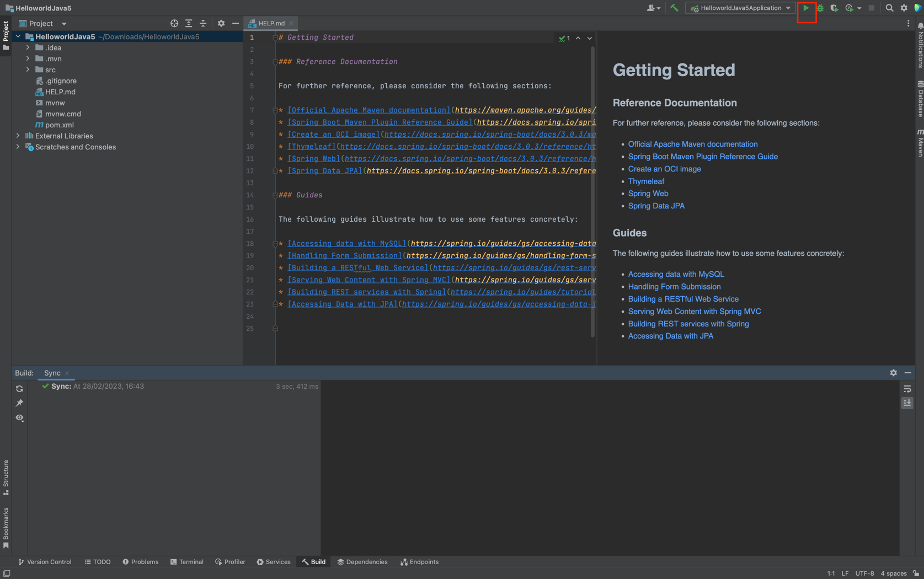Open profiler run options dropdown arrow
This screenshot has height=579, width=924.
(x=859, y=8)
